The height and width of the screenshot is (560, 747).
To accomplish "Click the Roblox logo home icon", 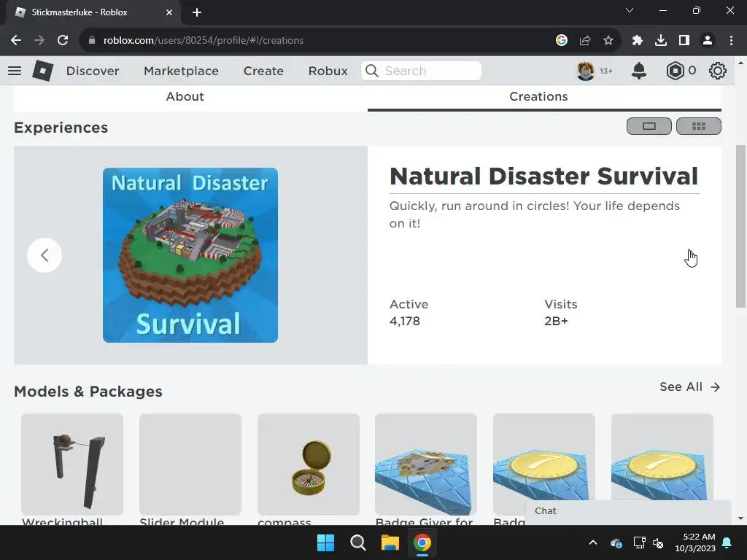I will click(42, 71).
